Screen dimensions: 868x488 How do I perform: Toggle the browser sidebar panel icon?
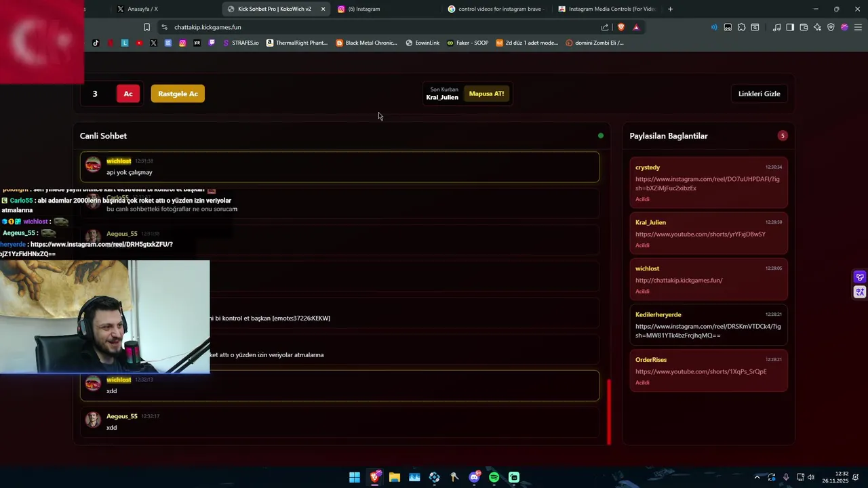[x=790, y=27]
